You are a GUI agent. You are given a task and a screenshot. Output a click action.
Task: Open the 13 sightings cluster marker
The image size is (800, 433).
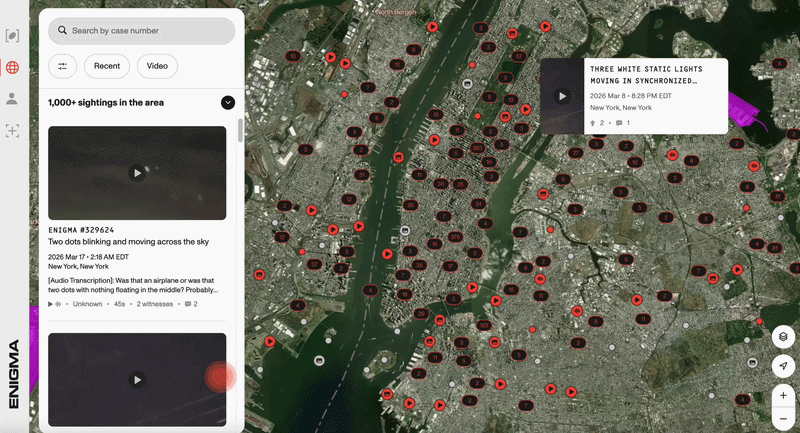pos(510,99)
